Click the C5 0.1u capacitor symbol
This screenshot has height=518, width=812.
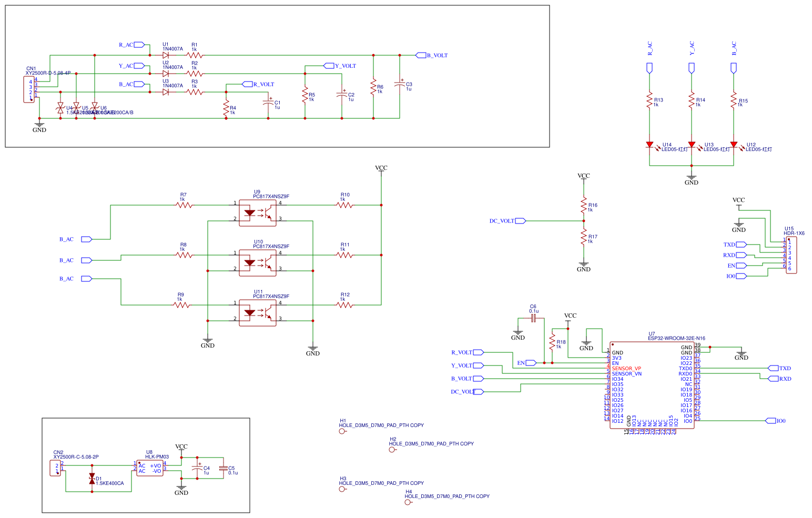224,468
